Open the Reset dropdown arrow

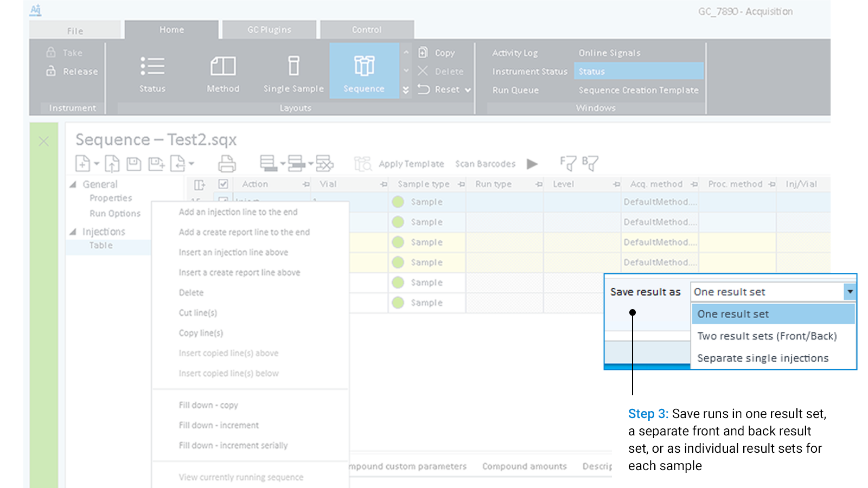[468, 90]
